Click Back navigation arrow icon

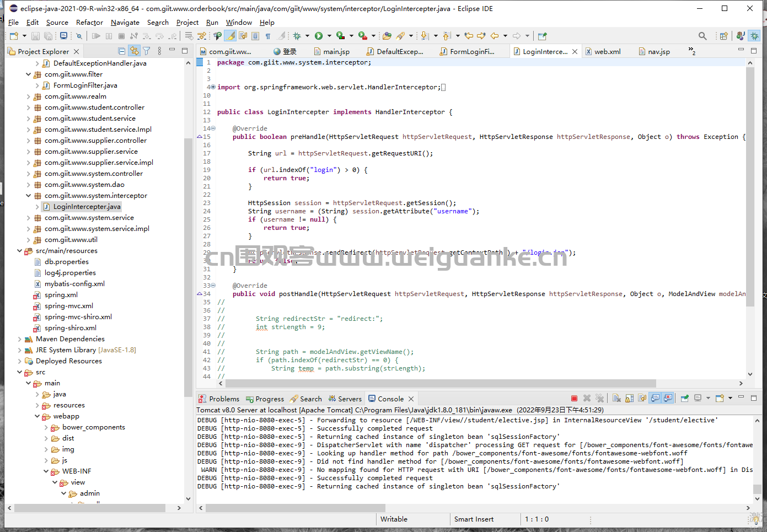tap(495, 36)
